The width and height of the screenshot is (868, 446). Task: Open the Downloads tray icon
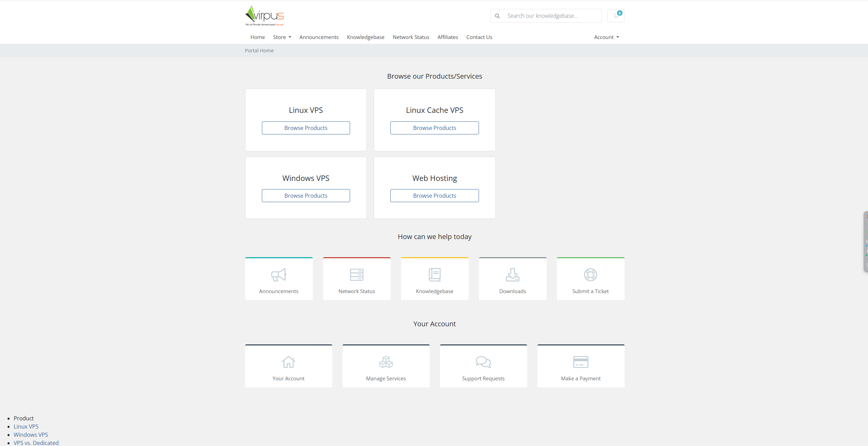click(512, 275)
